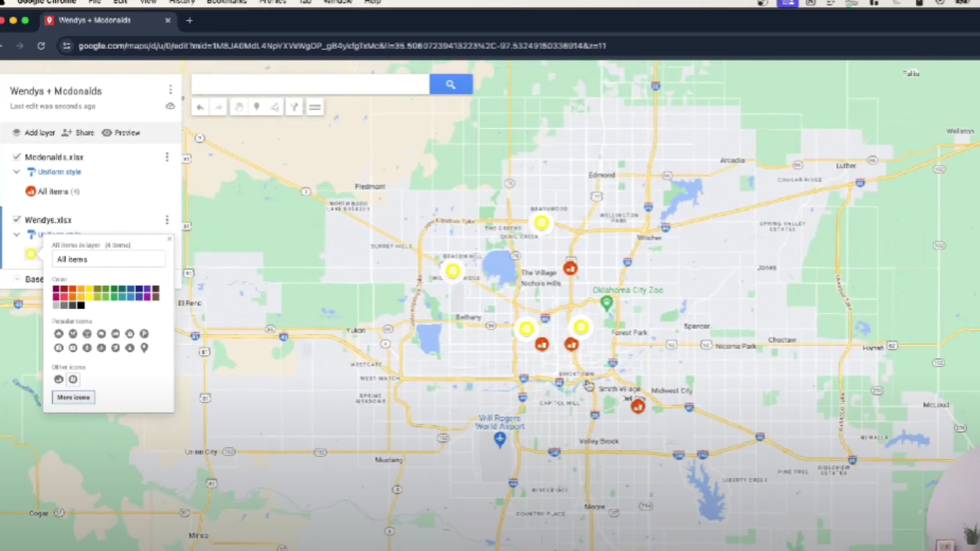980x551 pixels.
Task: Click the Mcdonalds.xlsx layer name
Action: pos(54,157)
